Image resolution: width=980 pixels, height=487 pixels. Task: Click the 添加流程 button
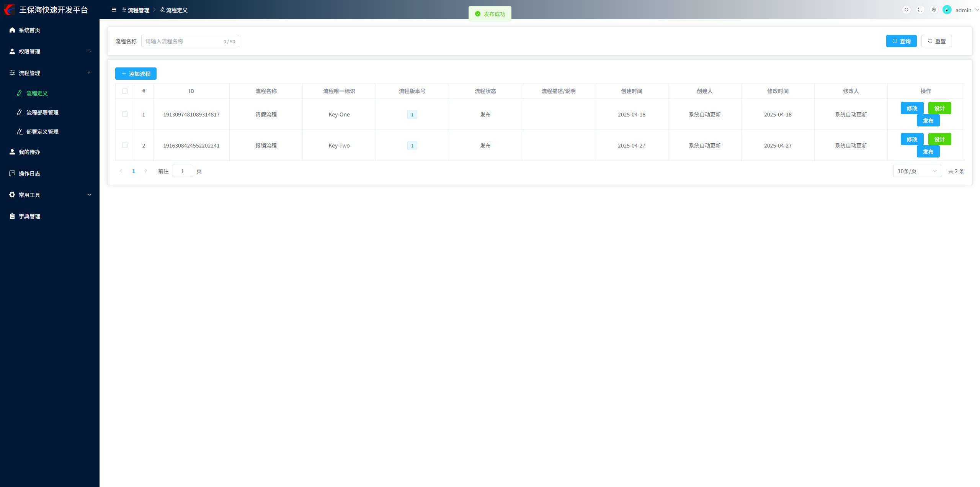(x=136, y=74)
